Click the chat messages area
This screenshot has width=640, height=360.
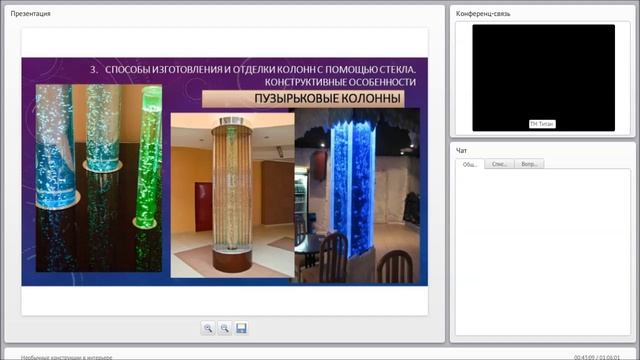[543, 252]
